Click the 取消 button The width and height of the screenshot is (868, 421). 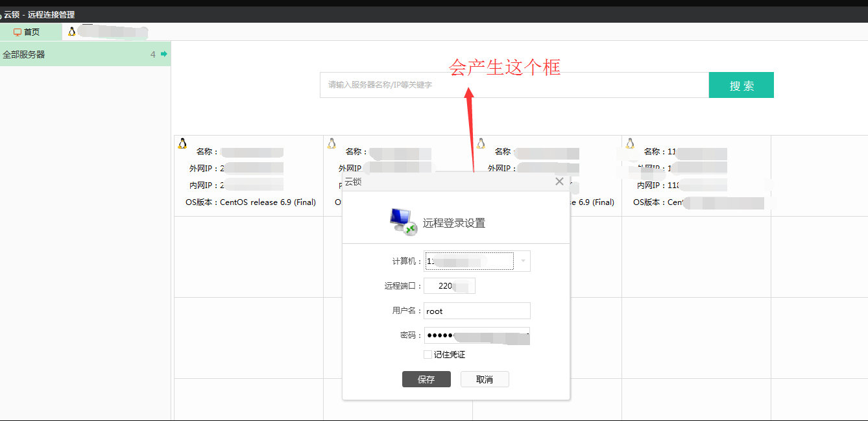[x=485, y=379]
